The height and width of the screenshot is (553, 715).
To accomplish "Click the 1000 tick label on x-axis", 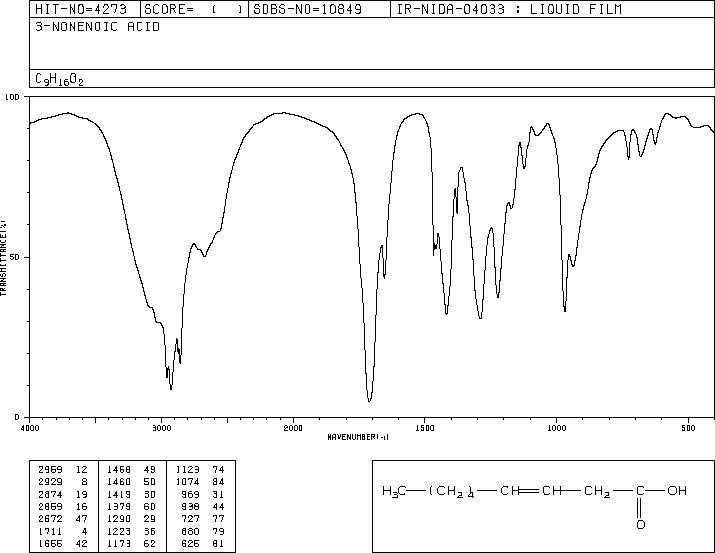I will click(556, 428).
